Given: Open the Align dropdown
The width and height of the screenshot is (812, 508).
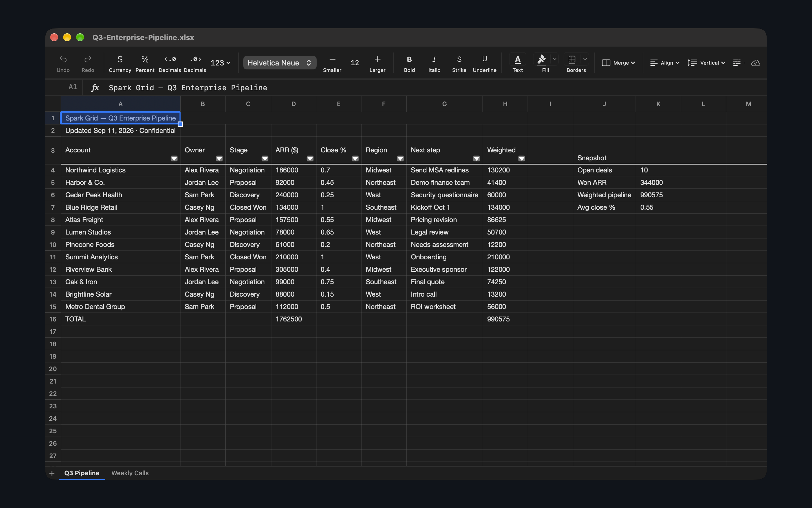Looking at the screenshot, I should pos(665,63).
